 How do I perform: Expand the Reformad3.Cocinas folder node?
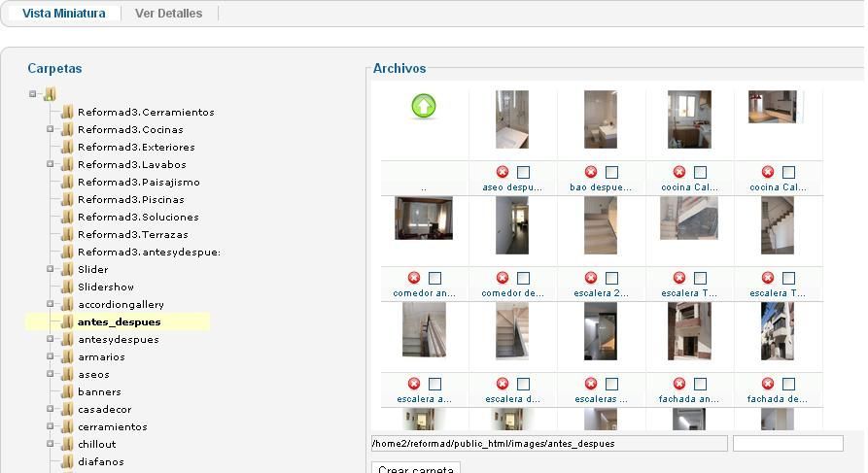(x=51, y=129)
